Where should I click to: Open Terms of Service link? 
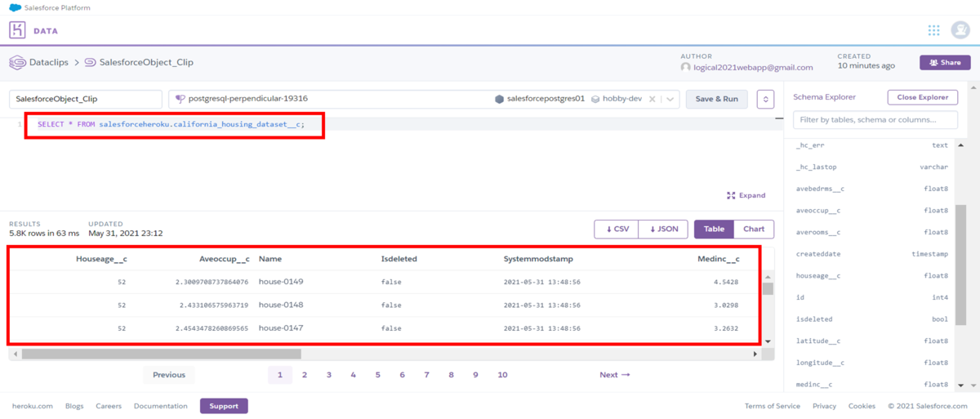tap(773, 406)
